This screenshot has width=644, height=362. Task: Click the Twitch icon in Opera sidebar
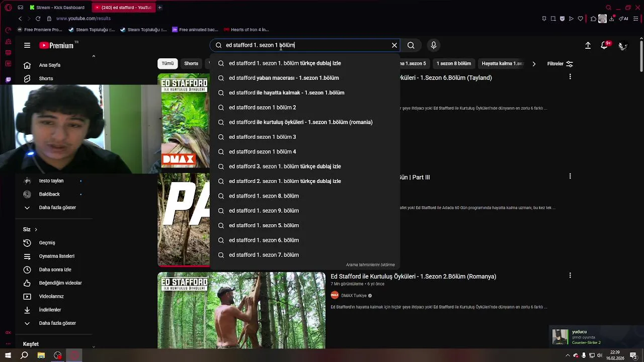8,79
